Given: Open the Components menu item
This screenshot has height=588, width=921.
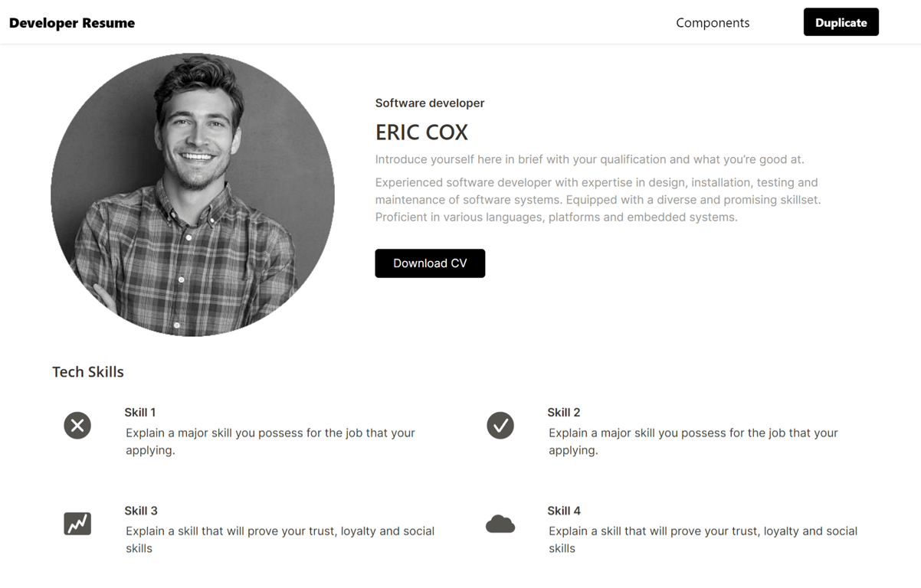Looking at the screenshot, I should pos(713,23).
